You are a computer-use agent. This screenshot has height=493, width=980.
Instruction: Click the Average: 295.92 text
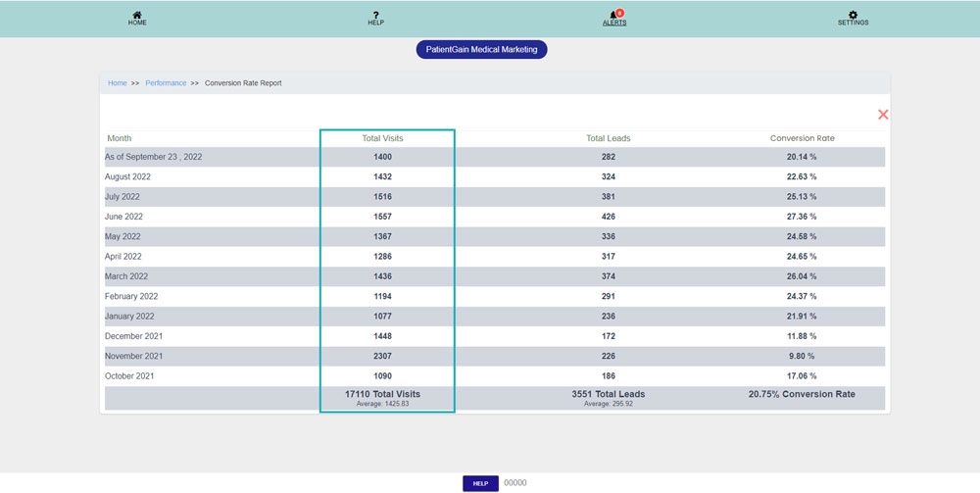[609, 404]
